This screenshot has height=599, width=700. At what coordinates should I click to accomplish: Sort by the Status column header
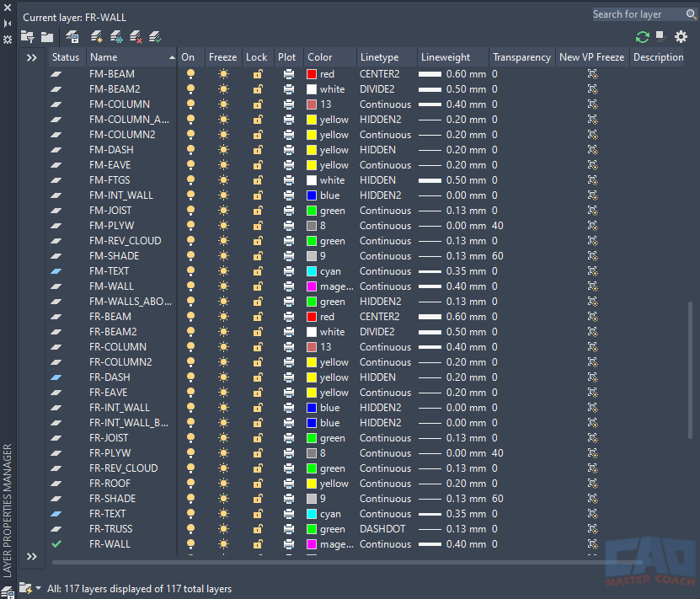(67, 57)
